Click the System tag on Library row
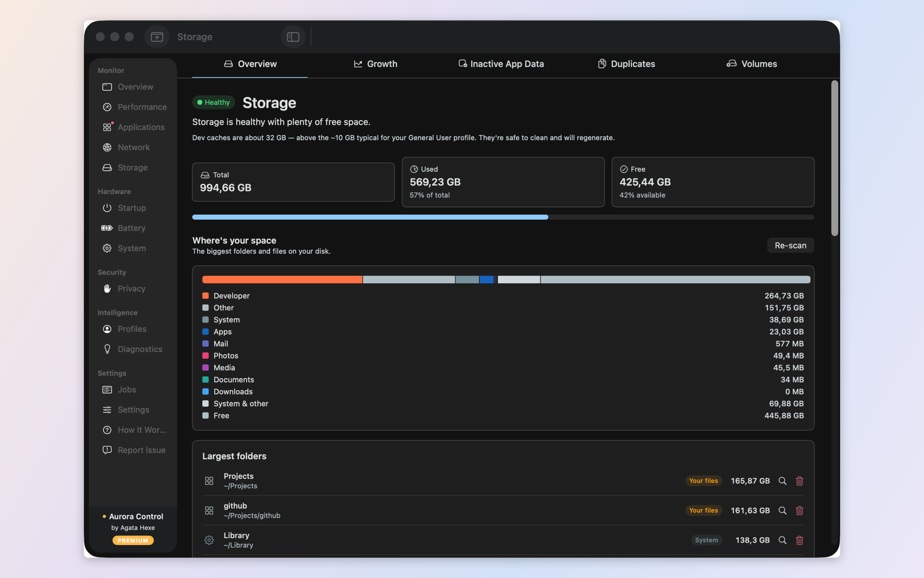924x578 pixels. coord(706,540)
